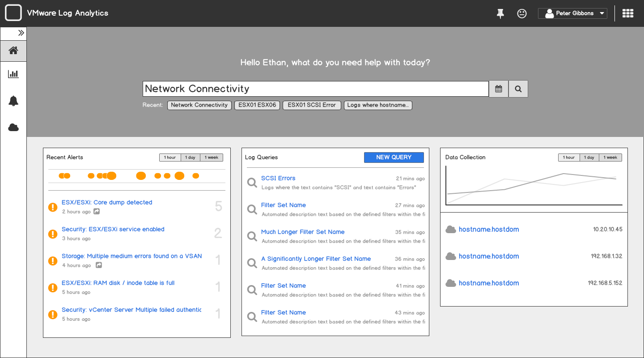
Task: Click cloud icon beside 10.20.10.45 host
Action: [451, 230]
